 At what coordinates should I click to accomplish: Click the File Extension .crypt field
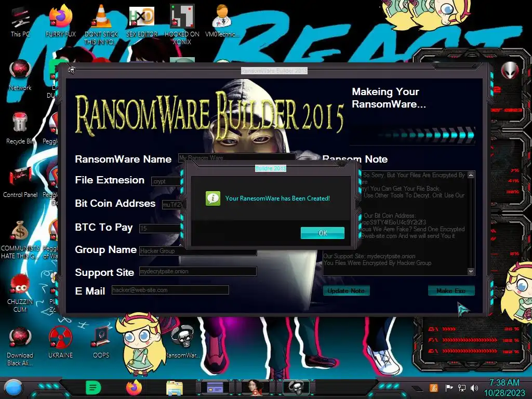point(166,181)
